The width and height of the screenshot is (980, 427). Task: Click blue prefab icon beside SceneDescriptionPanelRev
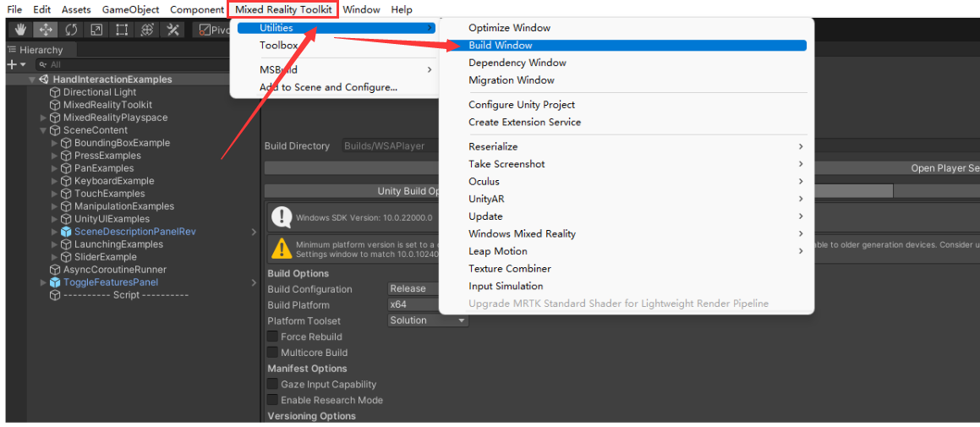coord(66,232)
